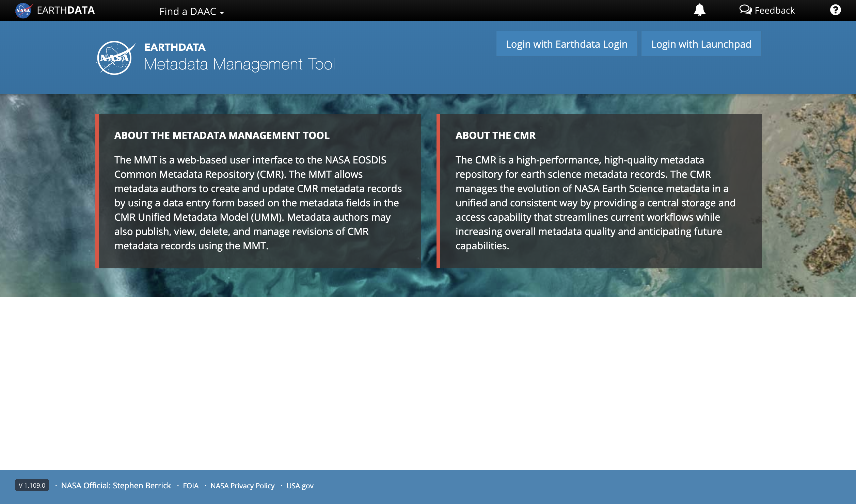Click the About the Metadata Management Tool heading
The height and width of the screenshot is (504, 856).
[222, 135]
